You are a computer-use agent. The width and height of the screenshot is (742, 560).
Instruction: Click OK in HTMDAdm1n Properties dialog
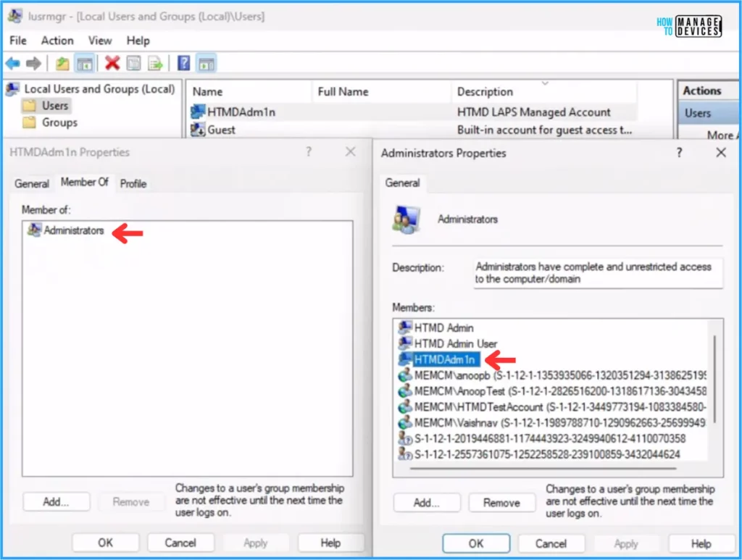coord(106,543)
